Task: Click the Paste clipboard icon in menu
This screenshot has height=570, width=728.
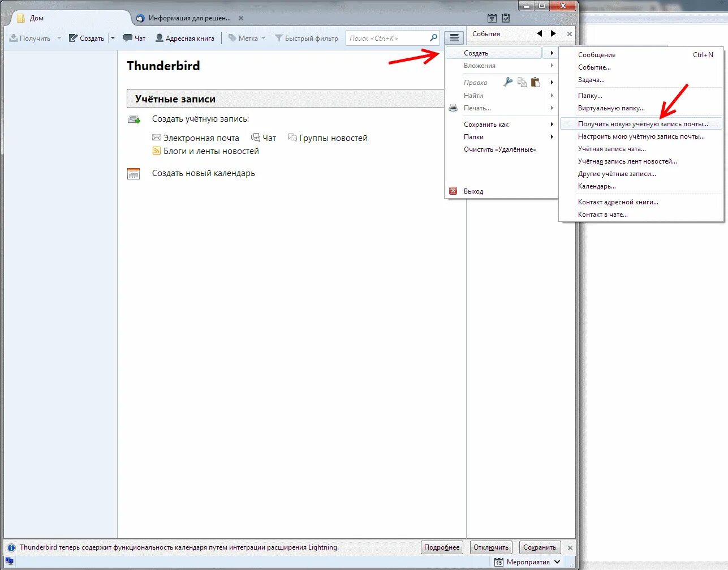Action: point(535,82)
